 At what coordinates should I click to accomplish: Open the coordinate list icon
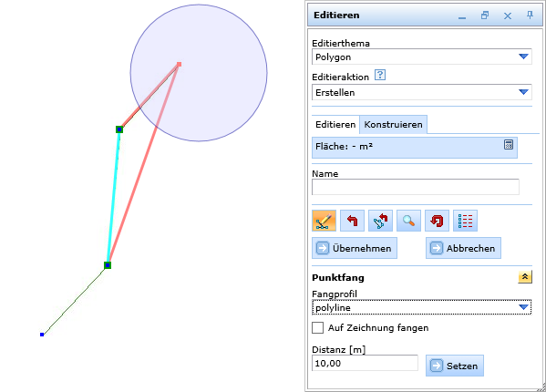tap(465, 221)
